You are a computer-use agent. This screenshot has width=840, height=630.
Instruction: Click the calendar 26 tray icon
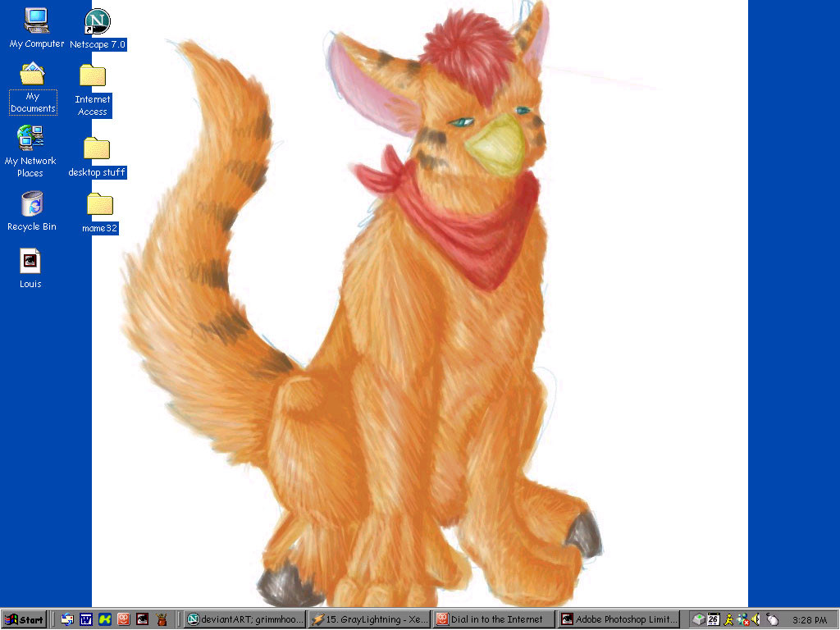point(714,620)
